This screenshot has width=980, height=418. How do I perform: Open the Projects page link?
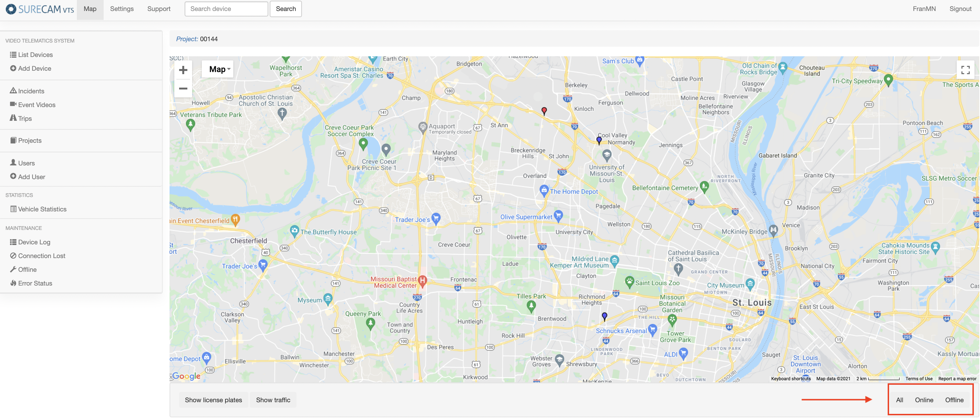(x=30, y=140)
